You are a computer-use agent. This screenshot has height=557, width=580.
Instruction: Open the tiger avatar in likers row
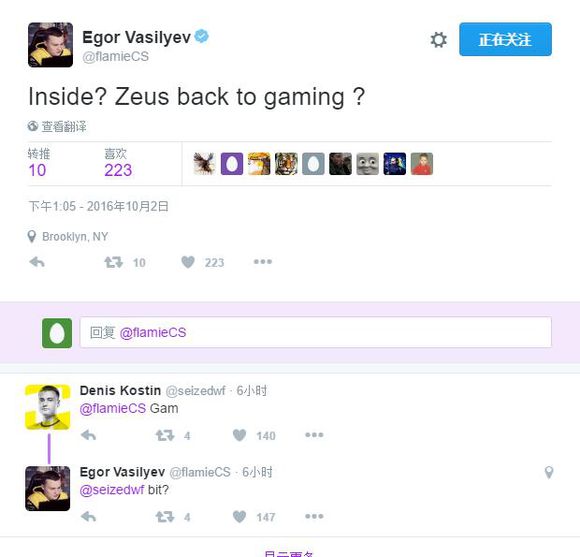pos(286,163)
